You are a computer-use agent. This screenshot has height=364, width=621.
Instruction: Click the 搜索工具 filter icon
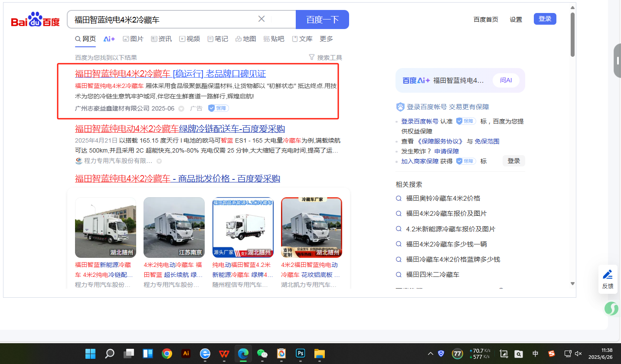point(311,57)
